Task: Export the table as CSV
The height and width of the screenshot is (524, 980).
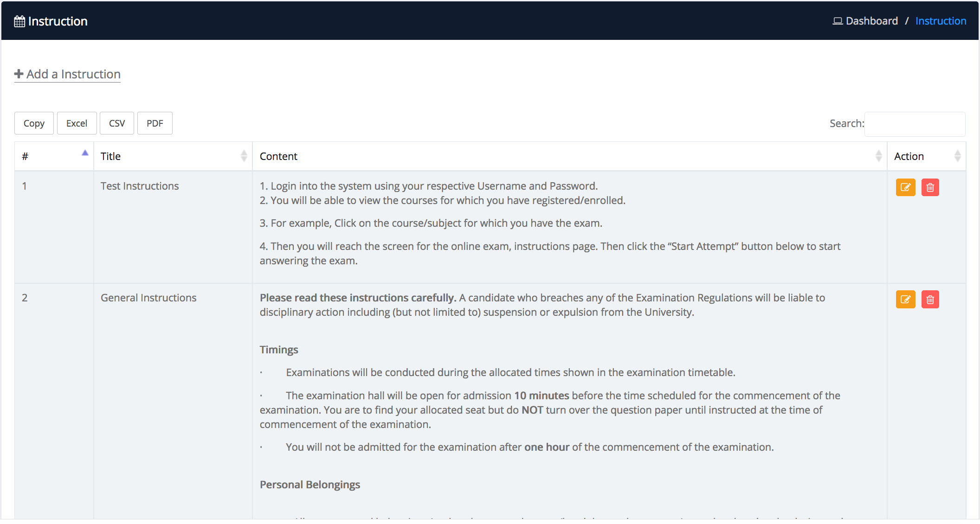Action: (x=117, y=123)
